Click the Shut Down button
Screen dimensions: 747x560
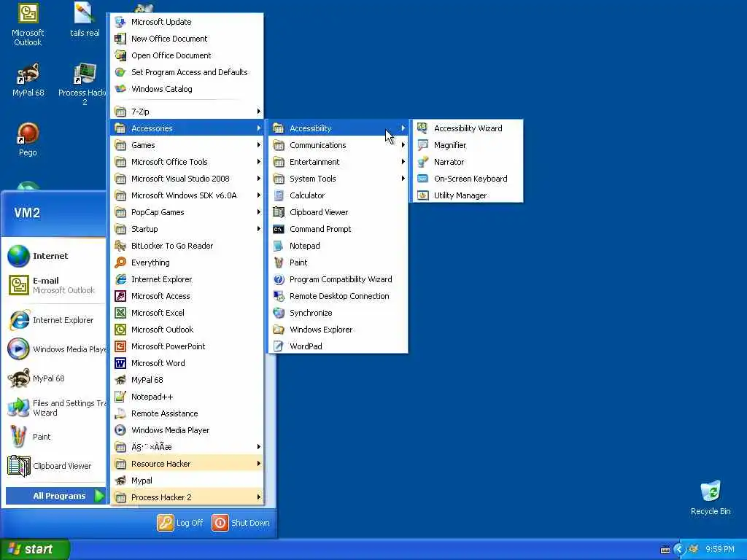pyautogui.click(x=241, y=523)
